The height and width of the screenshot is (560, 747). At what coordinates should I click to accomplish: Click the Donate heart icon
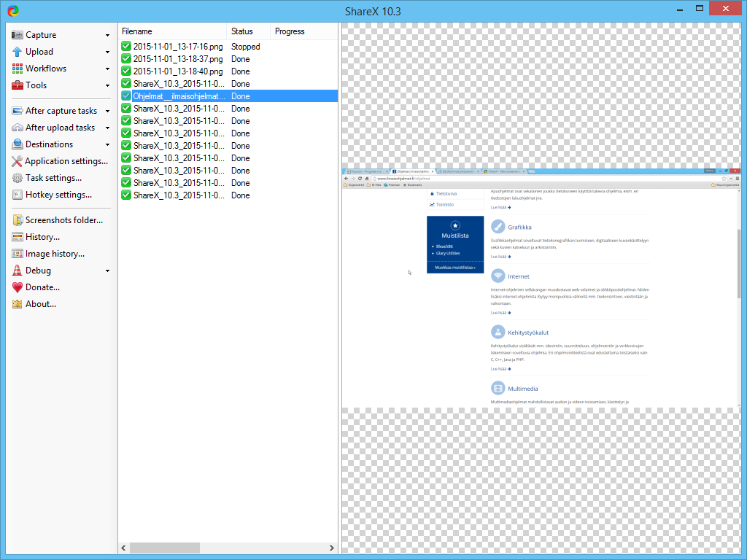coord(18,287)
